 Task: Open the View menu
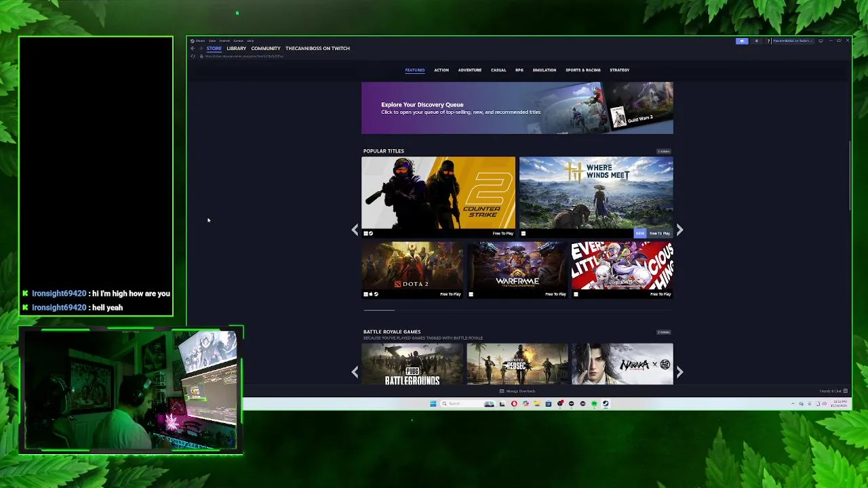tap(212, 41)
